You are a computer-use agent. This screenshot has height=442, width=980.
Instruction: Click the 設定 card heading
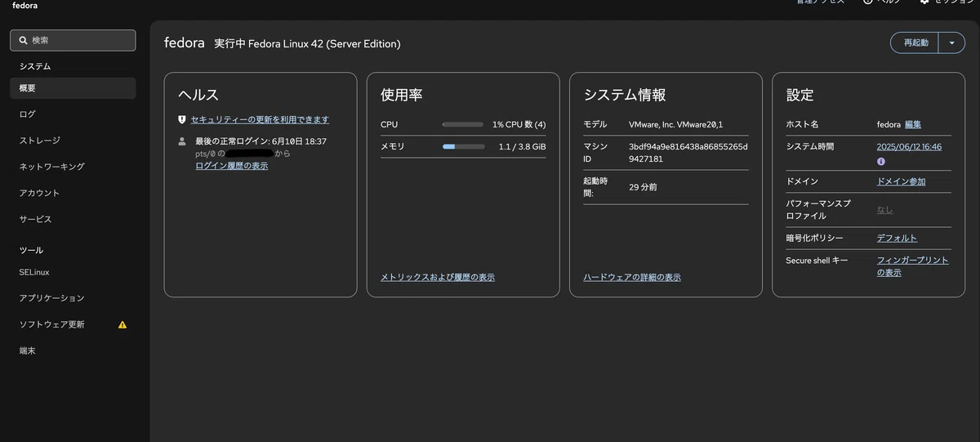pyautogui.click(x=800, y=95)
